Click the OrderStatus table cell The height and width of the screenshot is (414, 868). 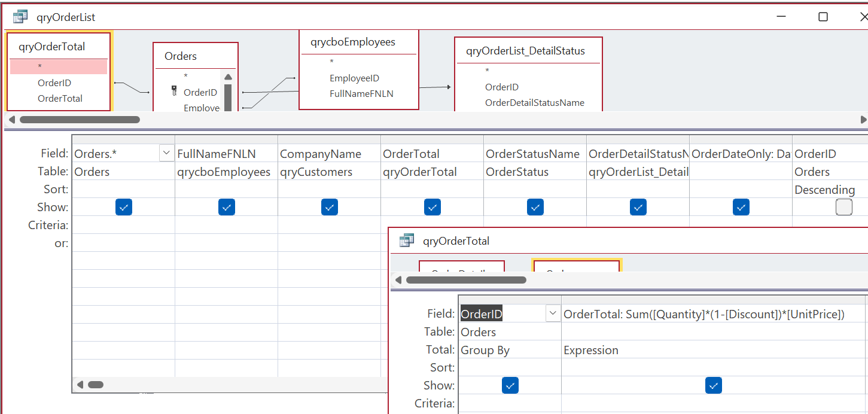point(535,172)
